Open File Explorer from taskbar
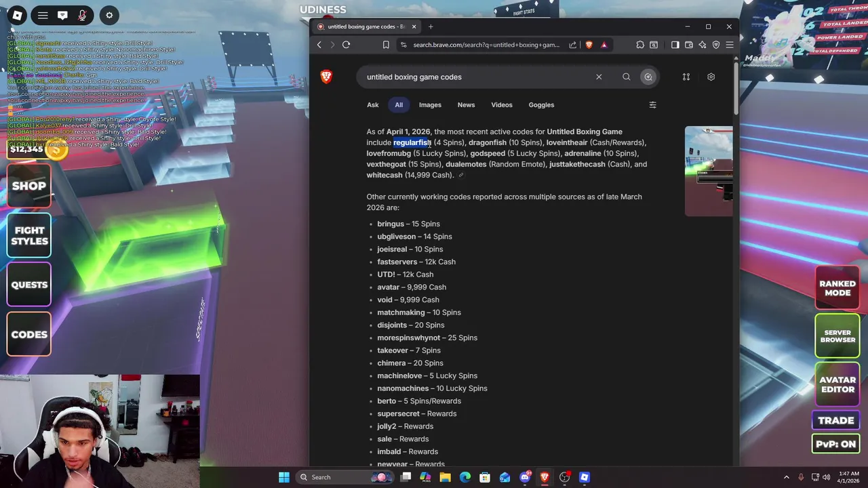This screenshot has height=488, width=868. (x=445, y=477)
